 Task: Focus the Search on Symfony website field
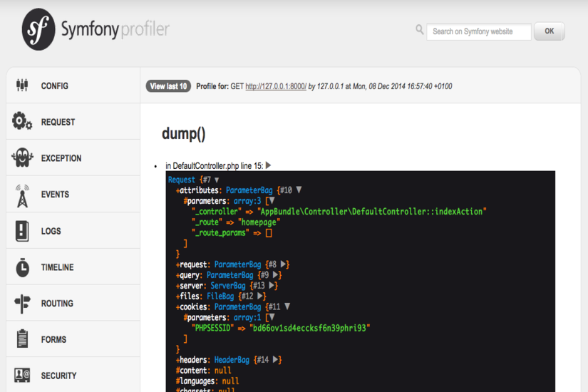click(x=479, y=31)
